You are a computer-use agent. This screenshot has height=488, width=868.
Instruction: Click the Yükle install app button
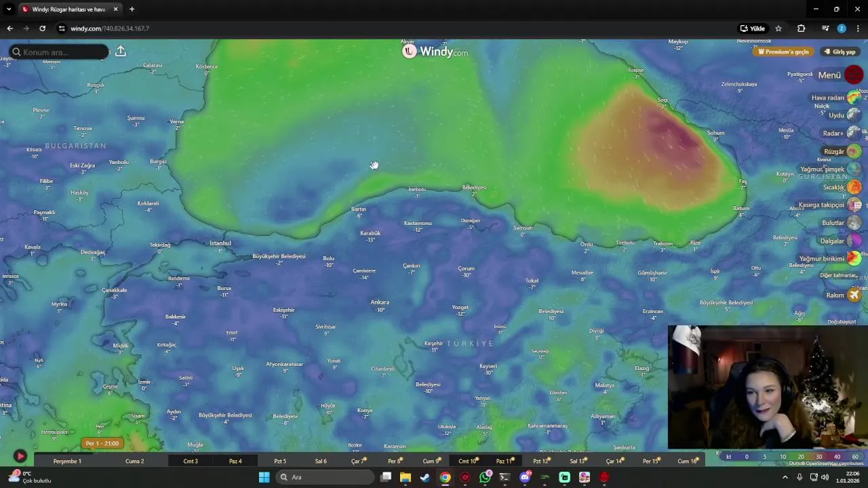pos(753,28)
